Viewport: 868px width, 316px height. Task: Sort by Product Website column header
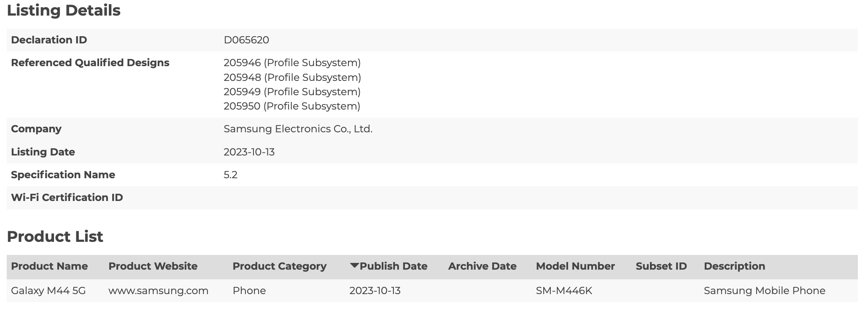point(153,266)
